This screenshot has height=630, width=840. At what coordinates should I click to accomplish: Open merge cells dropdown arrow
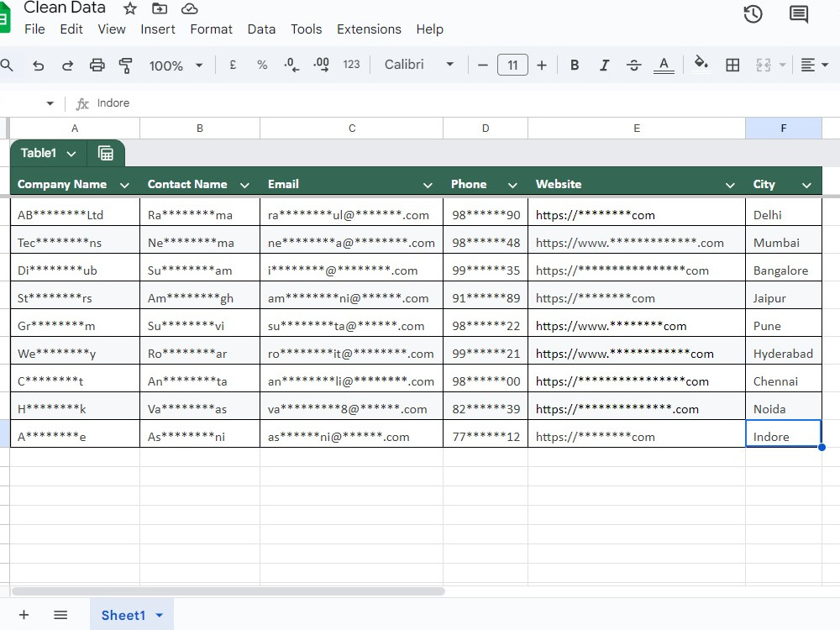[x=782, y=65]
